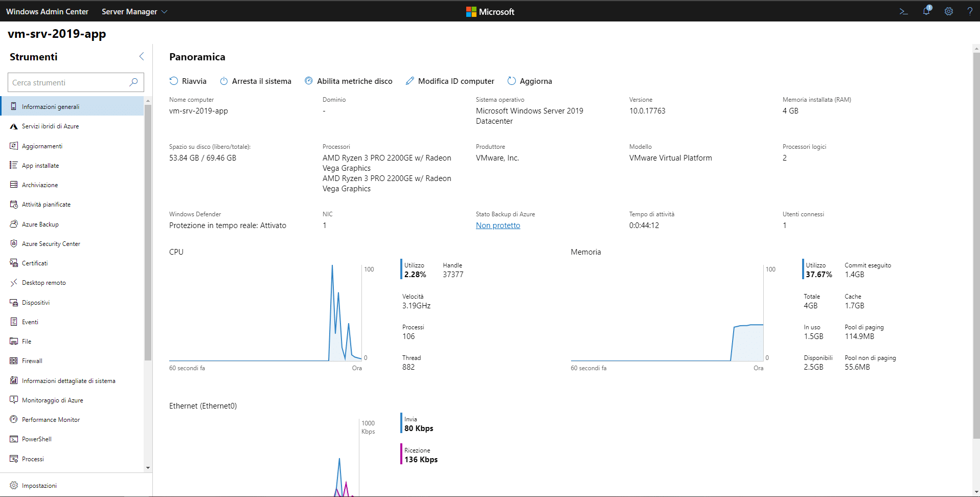
Task: Open the help question mark
Action: tap(970, 11)
